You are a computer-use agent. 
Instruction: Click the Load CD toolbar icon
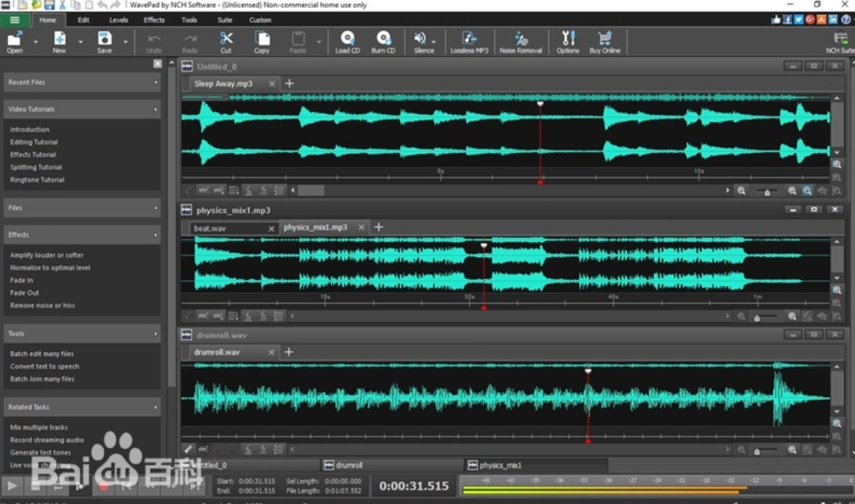347,39
